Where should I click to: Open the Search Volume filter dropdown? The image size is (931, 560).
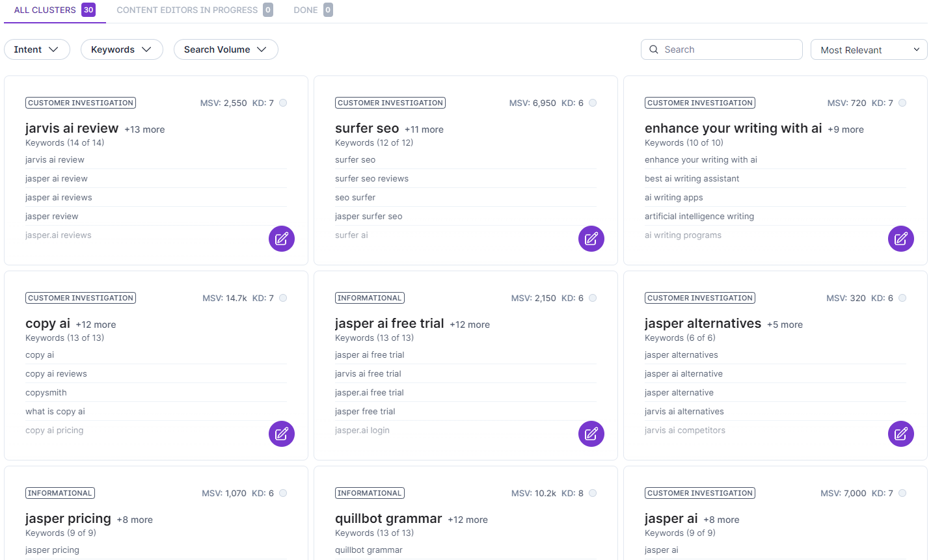point(226,49)
